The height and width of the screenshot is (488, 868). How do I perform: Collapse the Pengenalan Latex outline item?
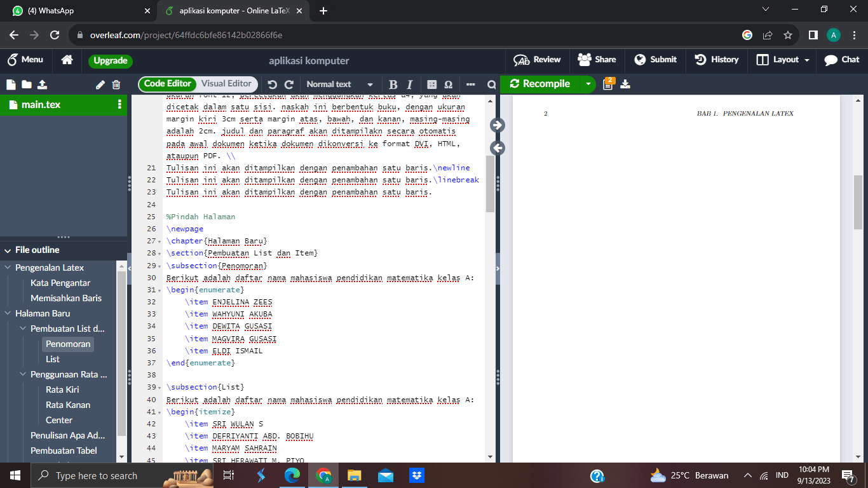tap(8, 268)
